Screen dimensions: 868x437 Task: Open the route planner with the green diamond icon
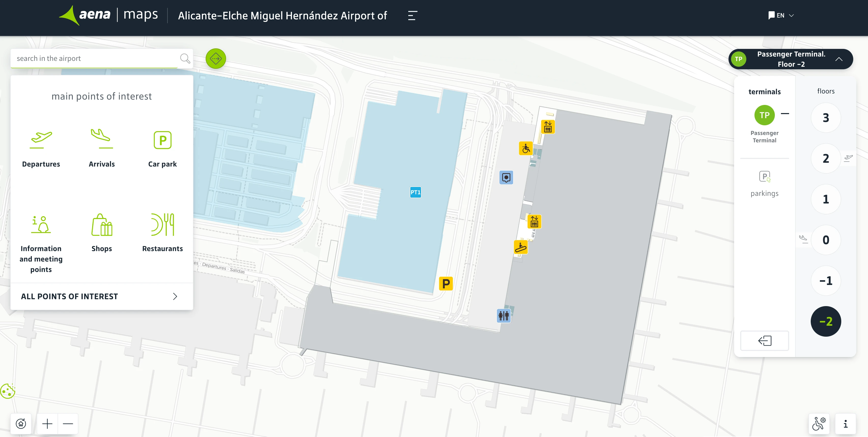coord(216,58)
